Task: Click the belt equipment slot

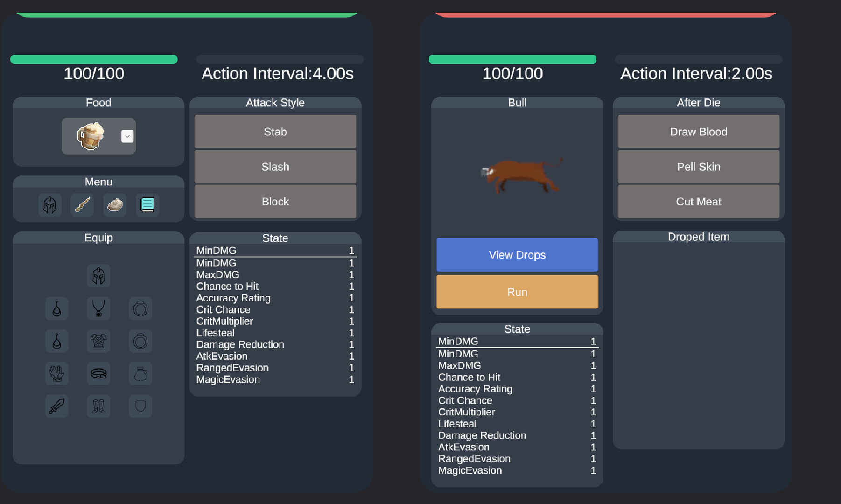Action: (x=98, y=373)
